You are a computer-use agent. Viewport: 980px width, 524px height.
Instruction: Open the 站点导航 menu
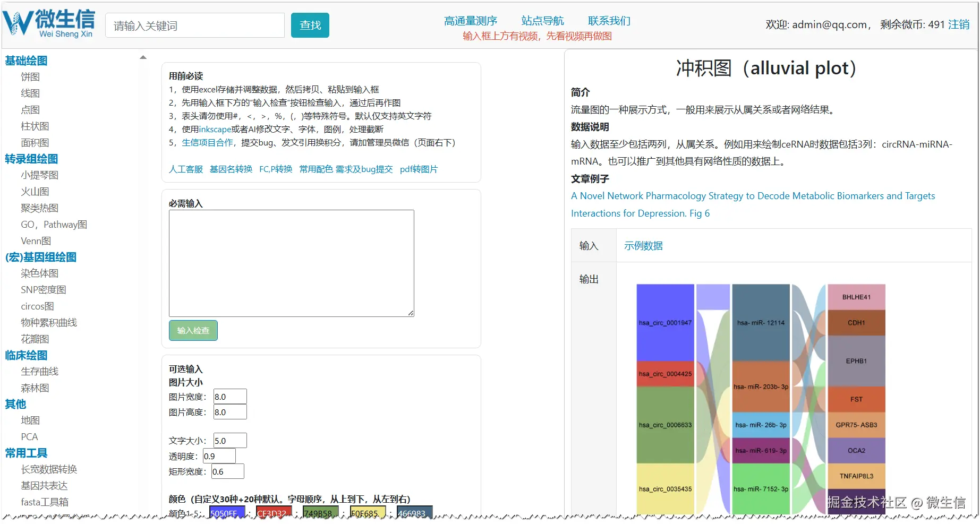542,21
